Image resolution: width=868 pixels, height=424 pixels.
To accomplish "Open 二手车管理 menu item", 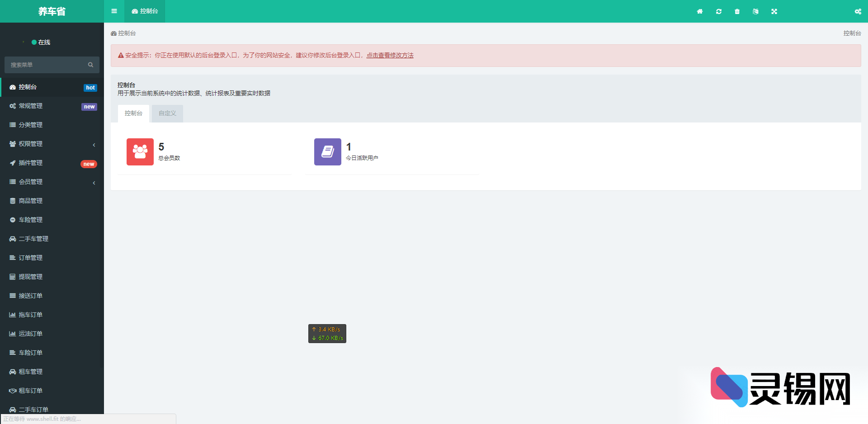I will coord(33,239).
